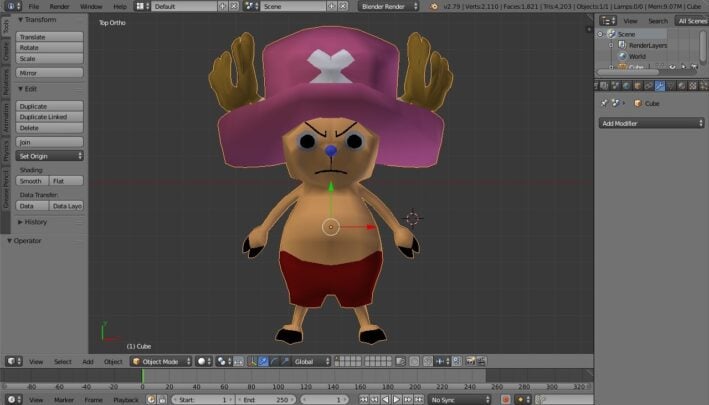Open the Modifiers (wrench) properties tab
The image size is (709, 405).
pyautogui.click(x=660, y=86)
